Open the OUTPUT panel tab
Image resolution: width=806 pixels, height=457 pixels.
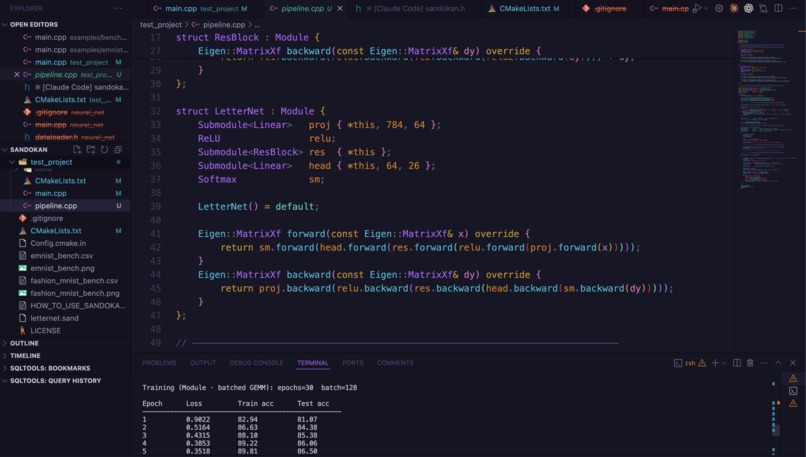203,363
